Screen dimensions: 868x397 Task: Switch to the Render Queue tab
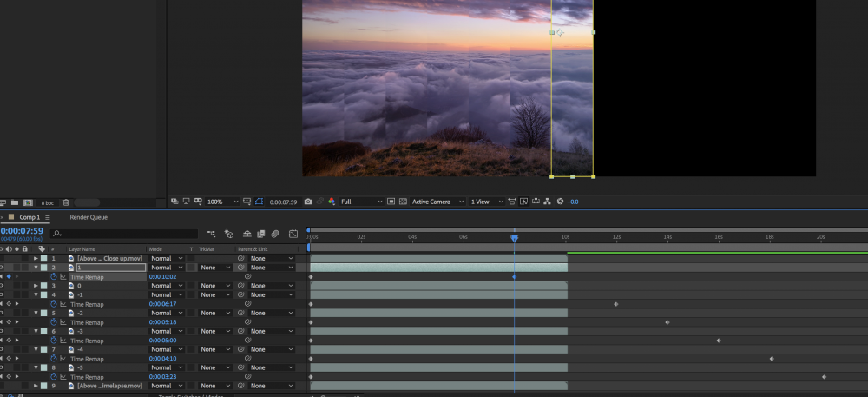pos(89,217)
